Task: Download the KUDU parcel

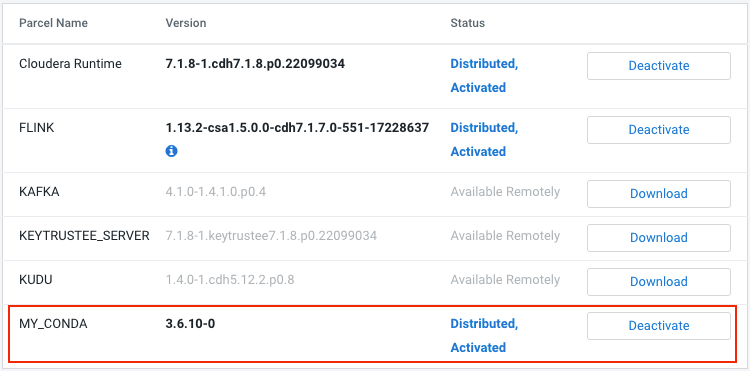Action: pyautogui.click(x=659, y=282)
